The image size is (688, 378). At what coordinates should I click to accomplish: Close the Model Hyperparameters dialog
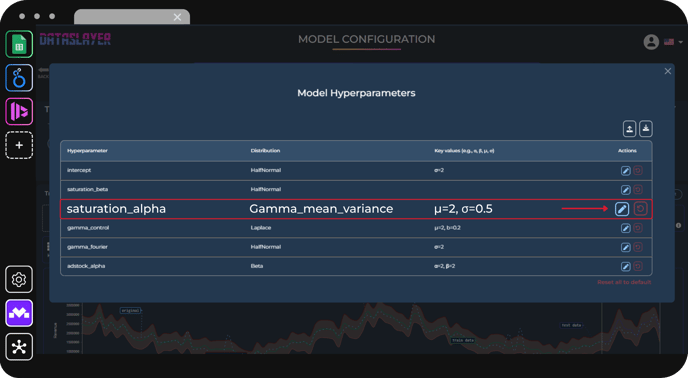(668, 71)
